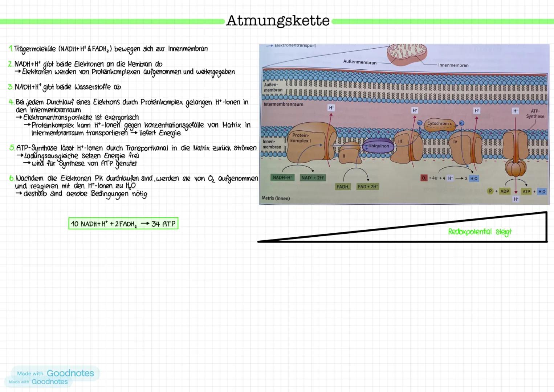The image size is (554, 392).
Task: Select the Matrix (innen) label
Action: [x=275, y=198]
